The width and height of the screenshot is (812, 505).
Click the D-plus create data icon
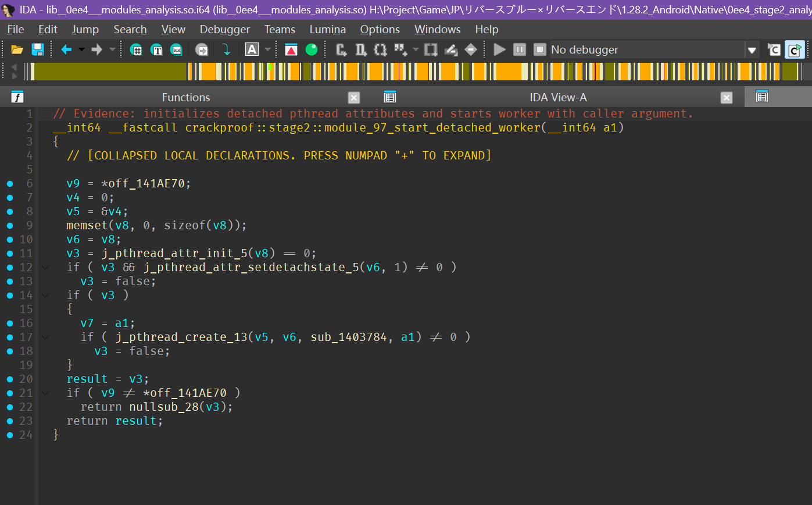click(x=361, y=50)
